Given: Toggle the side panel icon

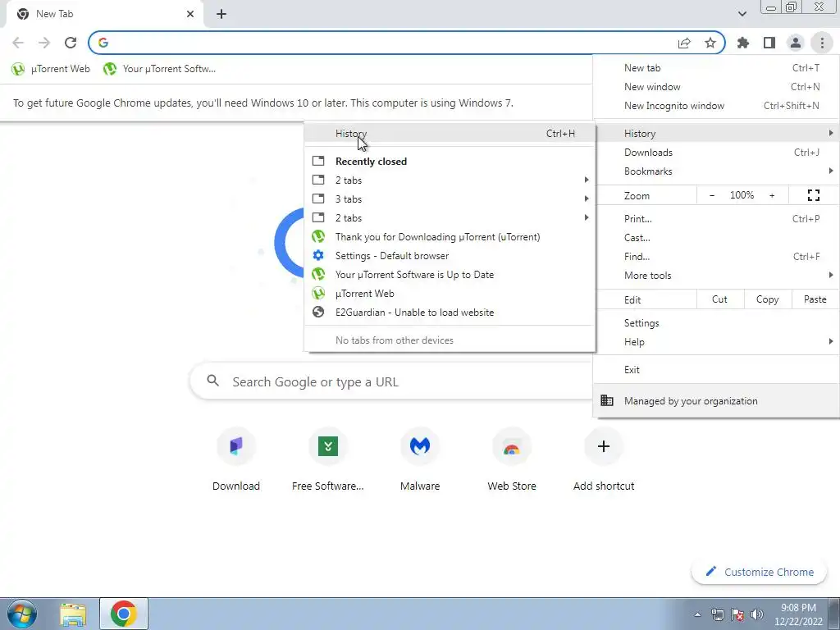Looking at the screenshot, I should point(769,43).
